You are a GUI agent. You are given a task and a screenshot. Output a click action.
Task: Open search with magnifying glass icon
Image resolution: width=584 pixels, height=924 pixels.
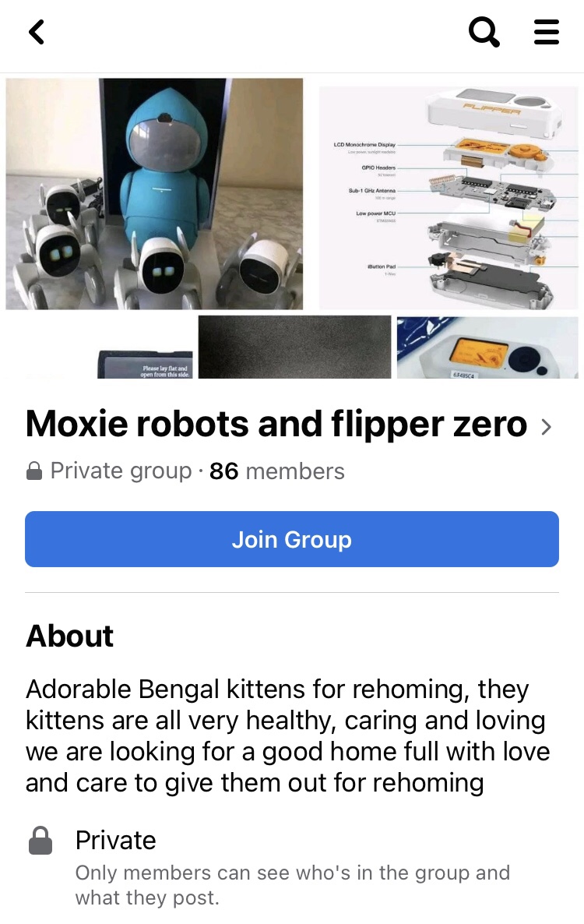coord(484,32)
